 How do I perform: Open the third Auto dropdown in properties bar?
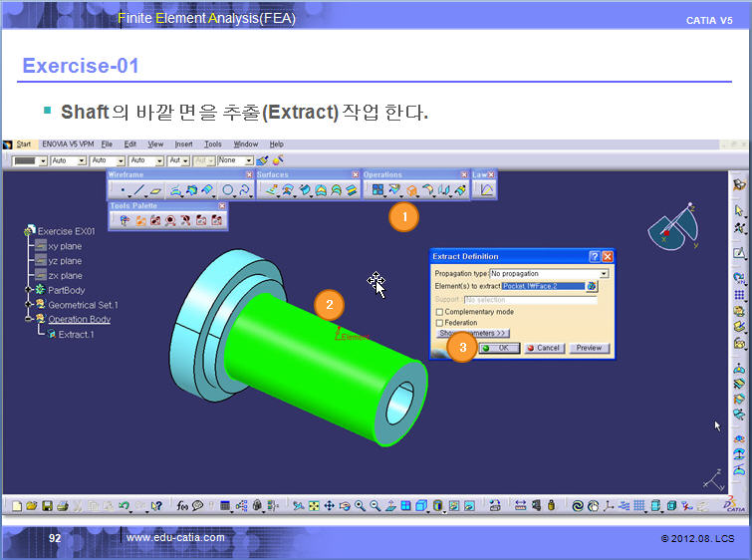(159, 160)
